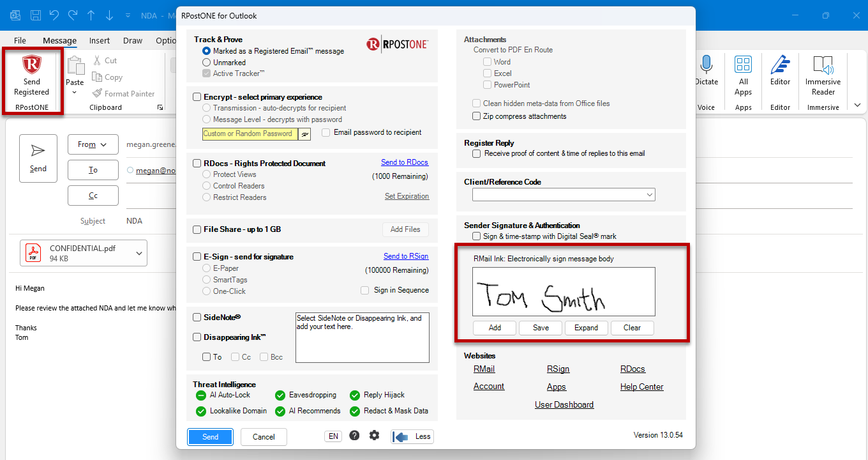Enable the Encrypt checkbox
Screen dimensions: 868x460
point(197,97)
